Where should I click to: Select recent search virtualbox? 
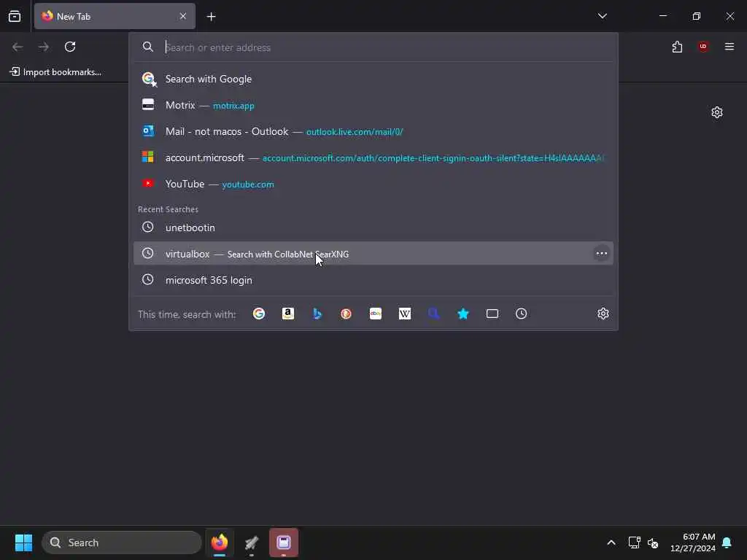click(x=373, y=254)
